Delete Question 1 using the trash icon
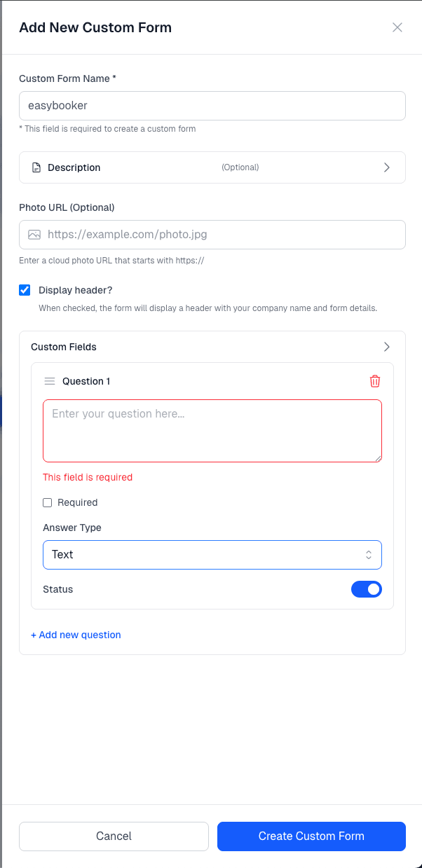Image resolution: width=422 pixels, height=868 pixels. pyautogui.click(x=375, y=381)
